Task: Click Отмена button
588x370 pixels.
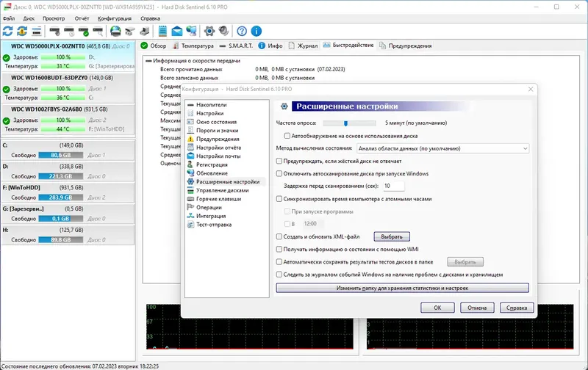Action: tap(477, 308)
